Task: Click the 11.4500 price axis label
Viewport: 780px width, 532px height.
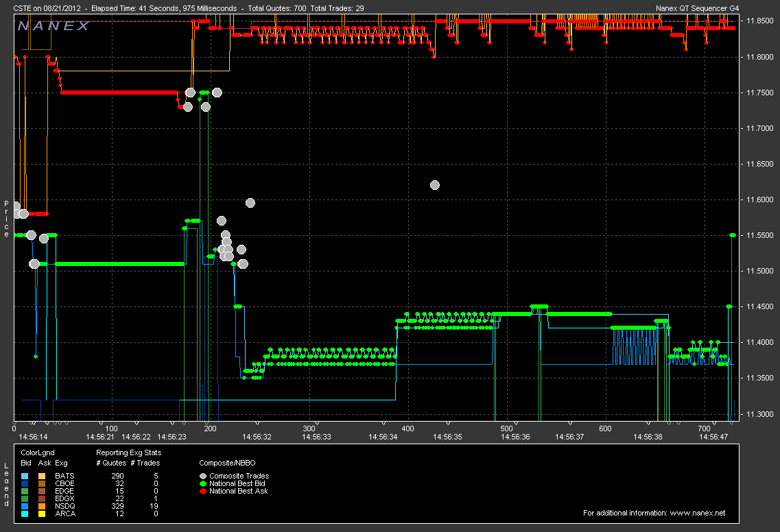Action: (x=760, y=306)
